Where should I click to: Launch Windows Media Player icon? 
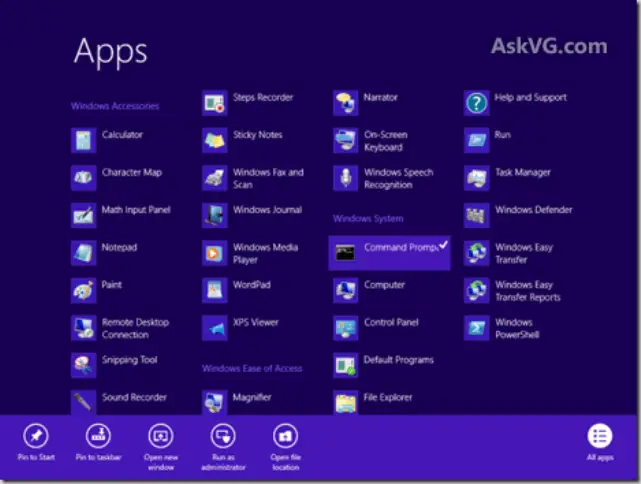pos(215,253)
